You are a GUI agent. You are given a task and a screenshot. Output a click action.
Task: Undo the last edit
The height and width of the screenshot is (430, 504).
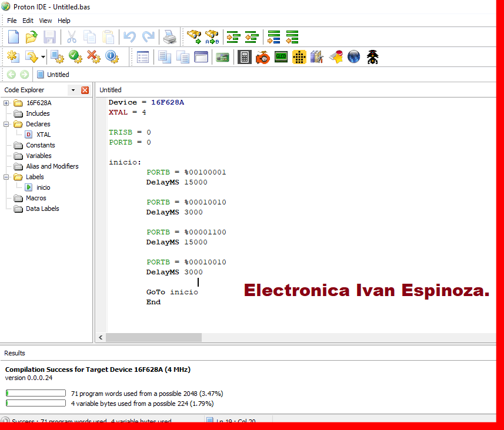coord(129,37)
